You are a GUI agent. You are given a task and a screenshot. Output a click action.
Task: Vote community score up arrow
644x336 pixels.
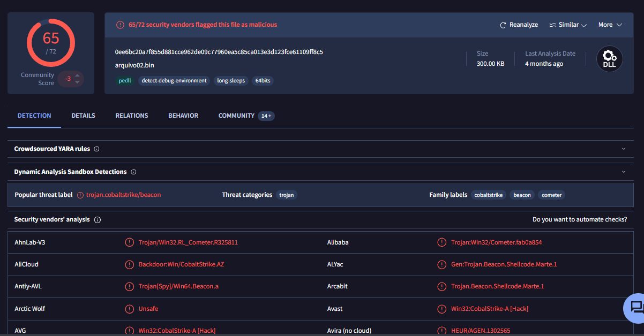click(x=77, y=75)
